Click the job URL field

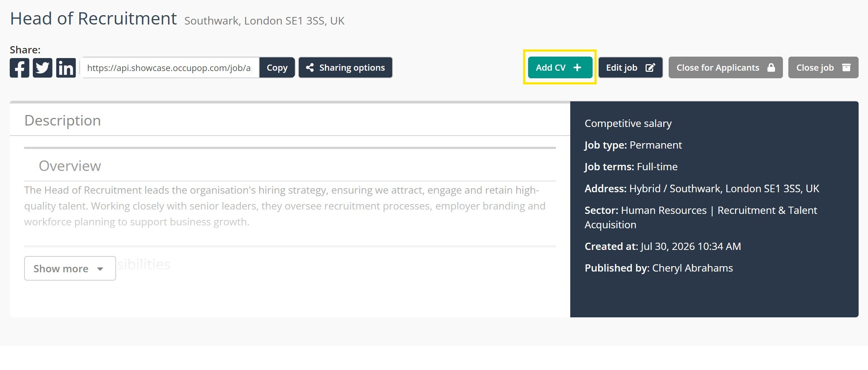[169, 68]
